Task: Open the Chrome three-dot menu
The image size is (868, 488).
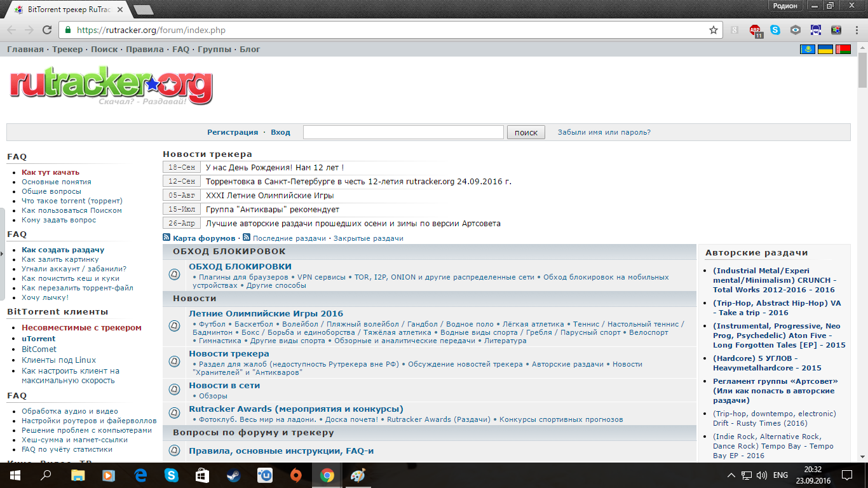Action: [x=857, y=30]
